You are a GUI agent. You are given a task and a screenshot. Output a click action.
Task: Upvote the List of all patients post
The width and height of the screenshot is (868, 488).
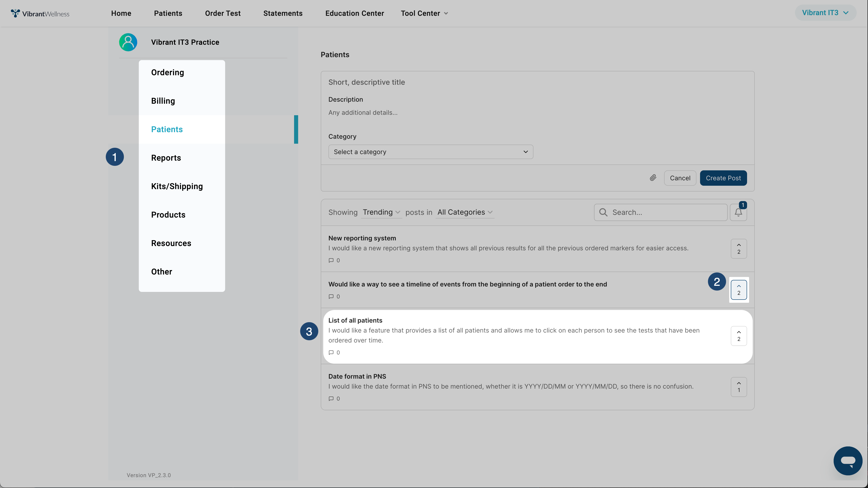(x=739, y=336)
